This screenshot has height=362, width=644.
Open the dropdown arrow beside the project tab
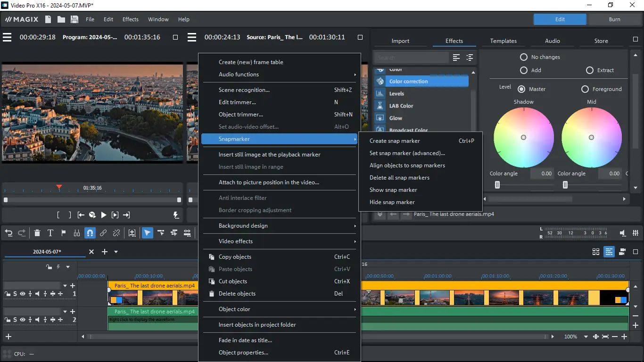coord(116,252)
